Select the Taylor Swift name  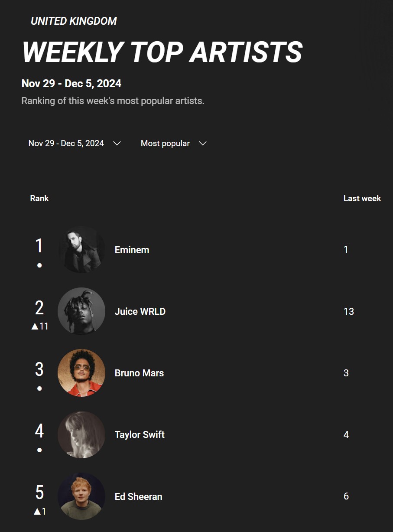click(x=140, y=434)
